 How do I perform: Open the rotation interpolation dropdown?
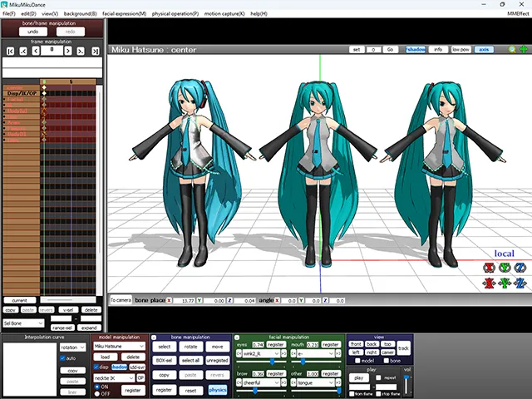point(73,347)
